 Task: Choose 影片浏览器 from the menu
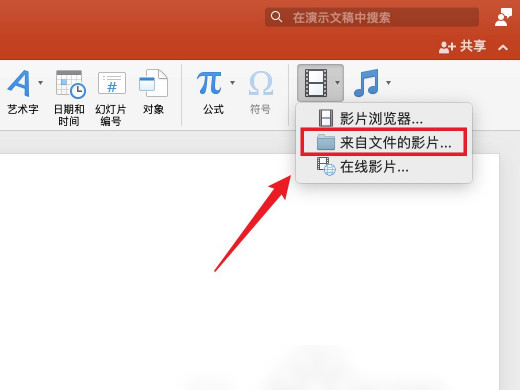click(384, 118)
